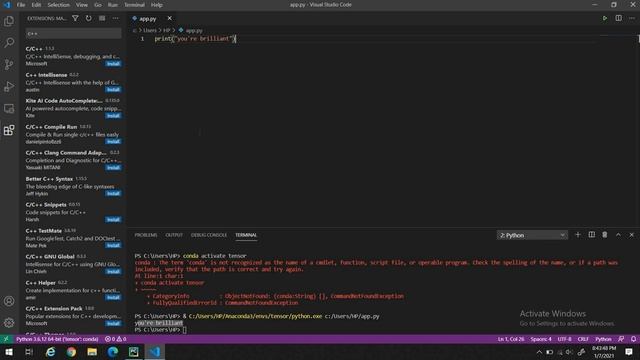This screenshot has width=640, height=360.
Task: Install the C/C++ extension by Microsoft
Action: pos(113,64)
